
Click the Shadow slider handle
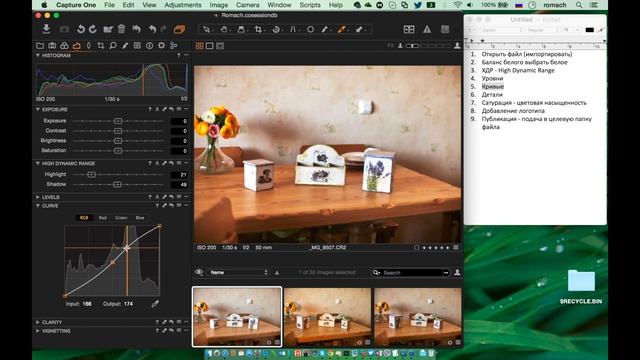coord(117,184)
